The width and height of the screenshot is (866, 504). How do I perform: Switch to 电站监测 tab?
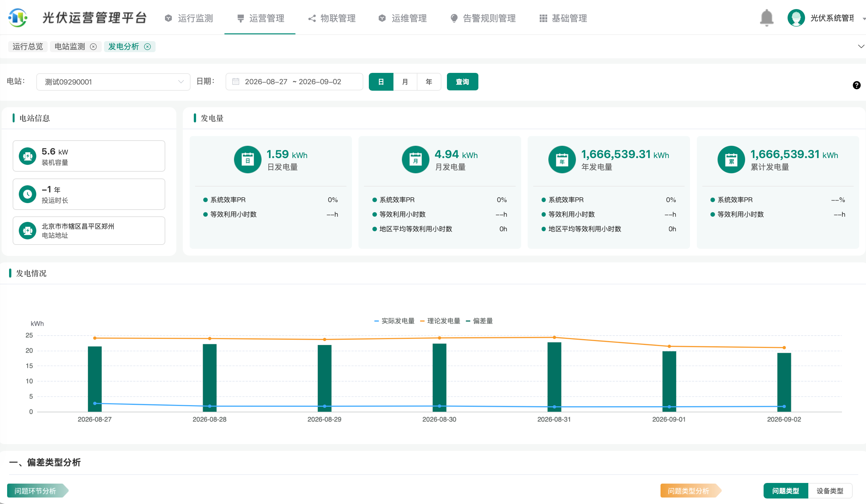click(70, 47)
